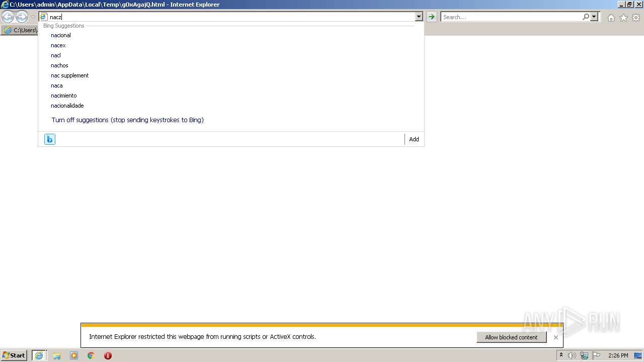
Task: Click the Add search provider button
Action: click(x=414, y=139)
